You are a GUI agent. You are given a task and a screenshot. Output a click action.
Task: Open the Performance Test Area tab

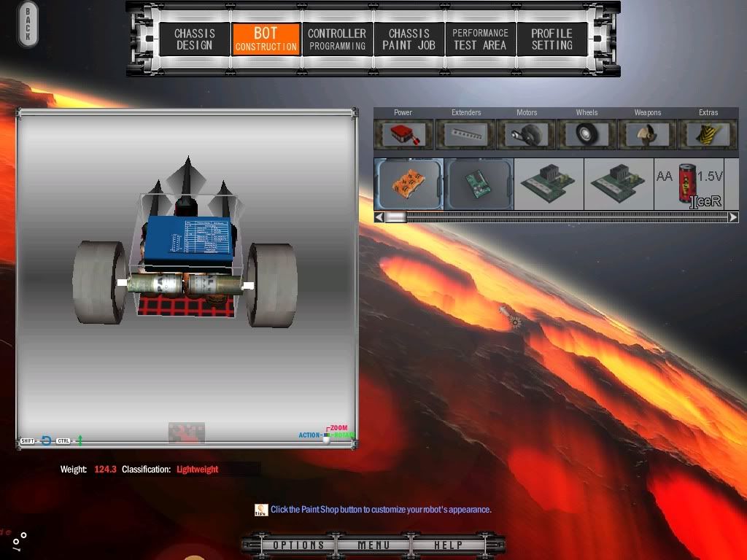[480, 39]
